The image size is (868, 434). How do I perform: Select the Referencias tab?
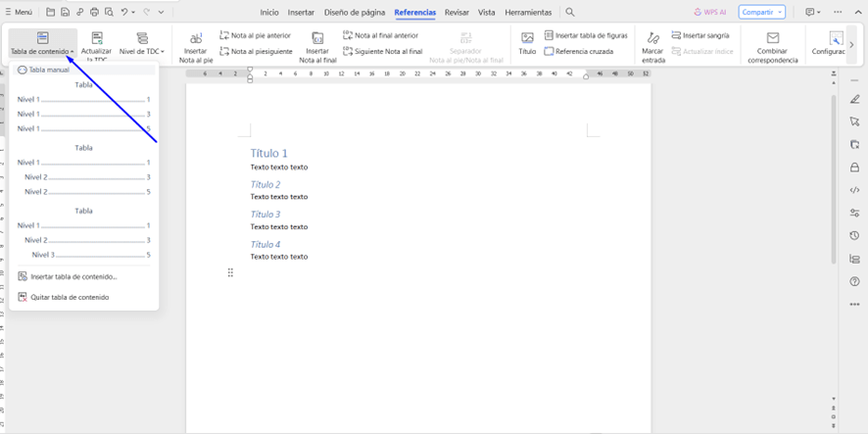coord(414,12)
